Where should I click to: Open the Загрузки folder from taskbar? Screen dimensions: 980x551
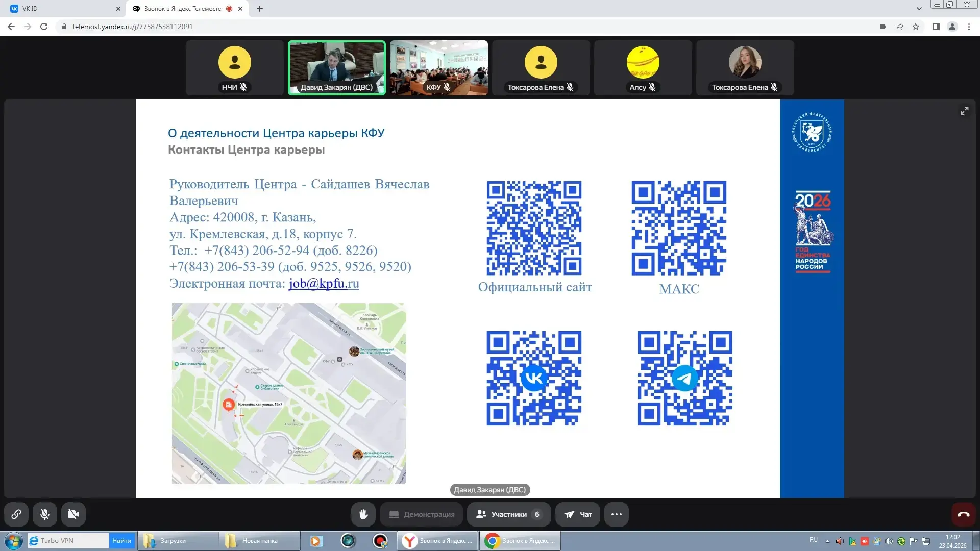coord(178,541)
